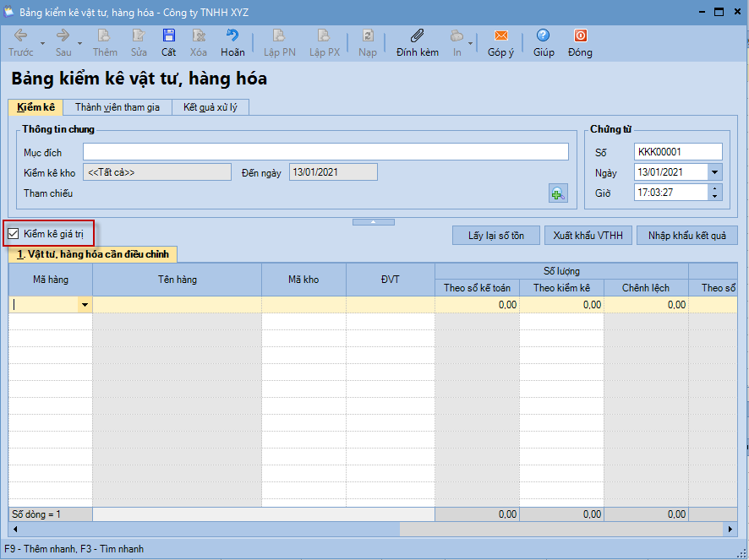
Task: Click the In (print) toolbar icon
Action: (x=457, y=35)
